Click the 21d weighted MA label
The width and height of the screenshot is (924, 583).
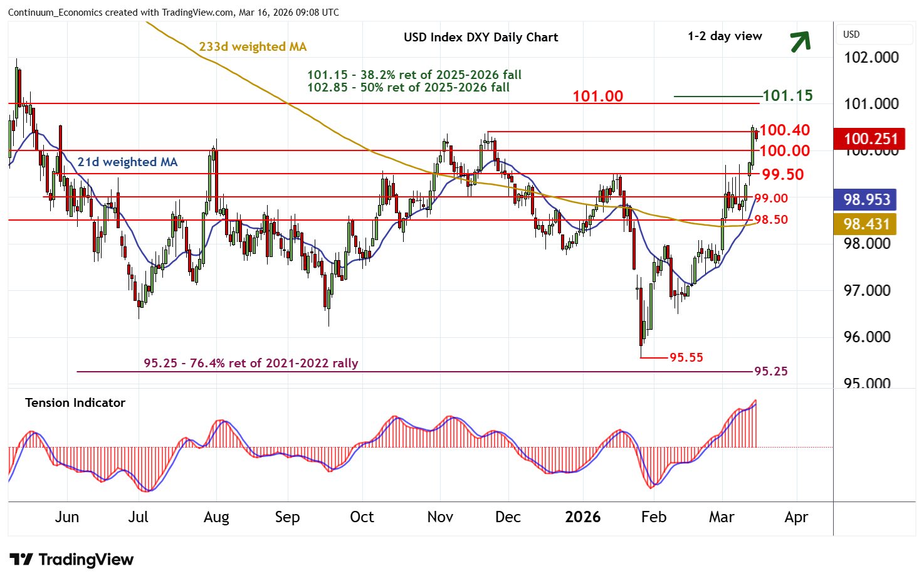pos(127,162)
